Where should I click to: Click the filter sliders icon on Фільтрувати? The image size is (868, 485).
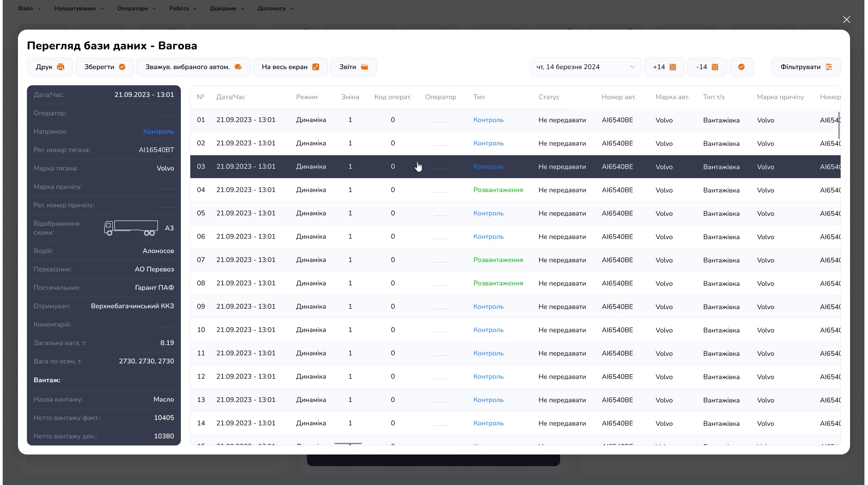tap(829, 67)
